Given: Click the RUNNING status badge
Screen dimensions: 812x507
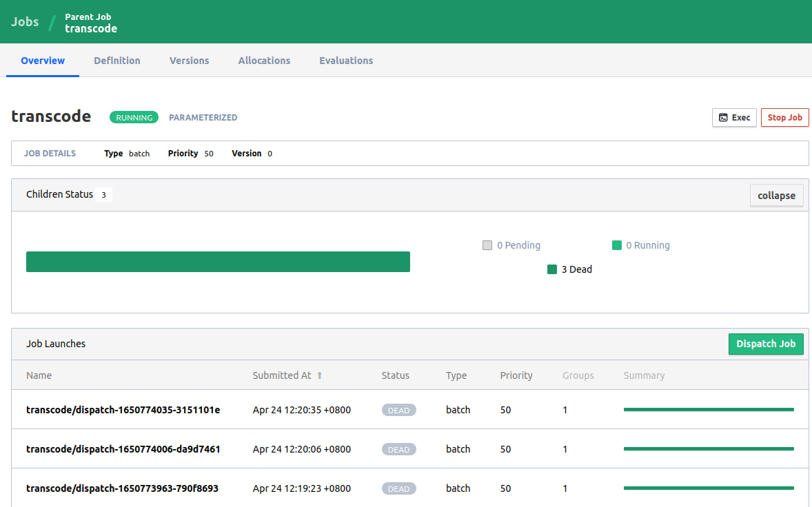Looking at the screenshot, I should [x=134, y=117].
